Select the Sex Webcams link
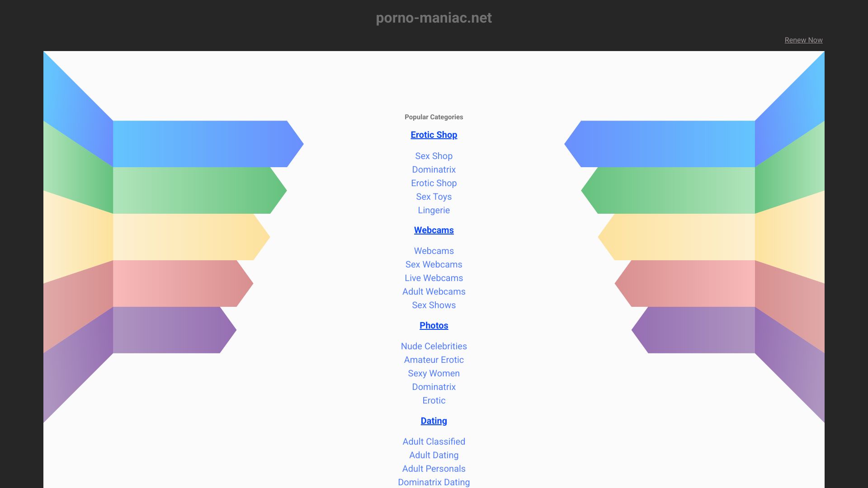 (434, 264)
